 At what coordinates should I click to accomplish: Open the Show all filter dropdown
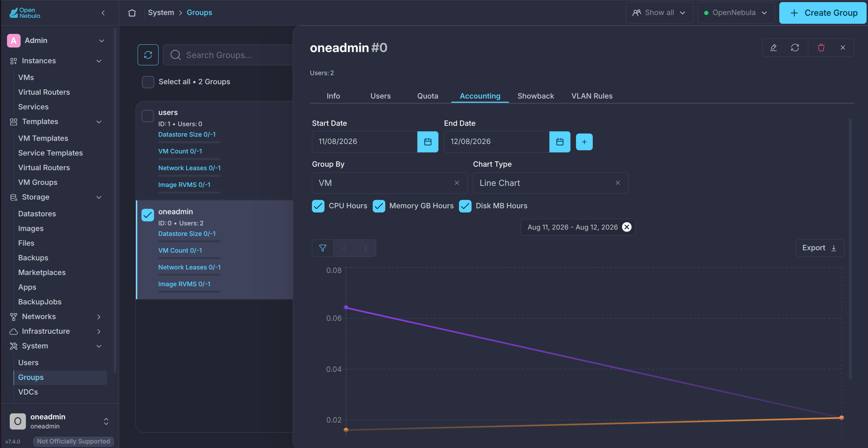659,13
